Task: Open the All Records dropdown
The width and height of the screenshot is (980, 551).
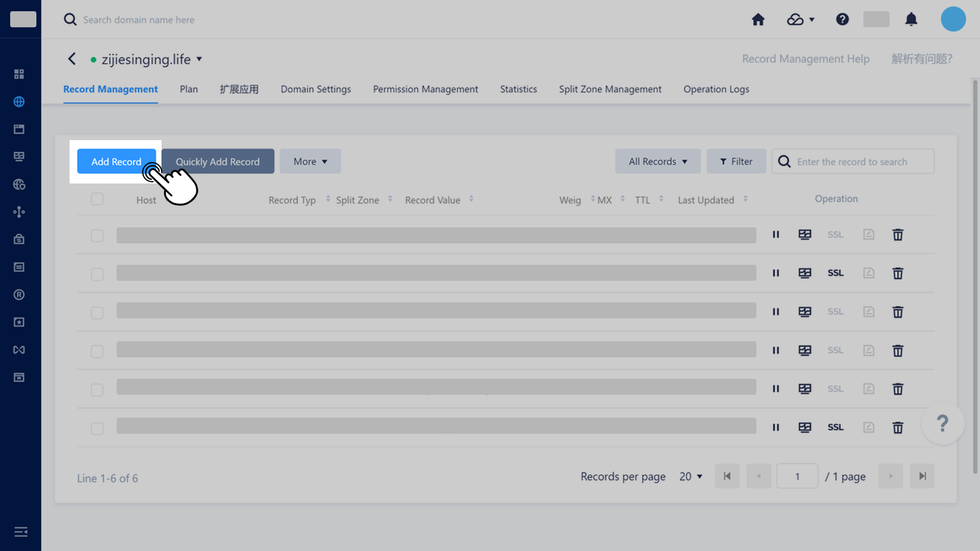Action: pos(657,161)
